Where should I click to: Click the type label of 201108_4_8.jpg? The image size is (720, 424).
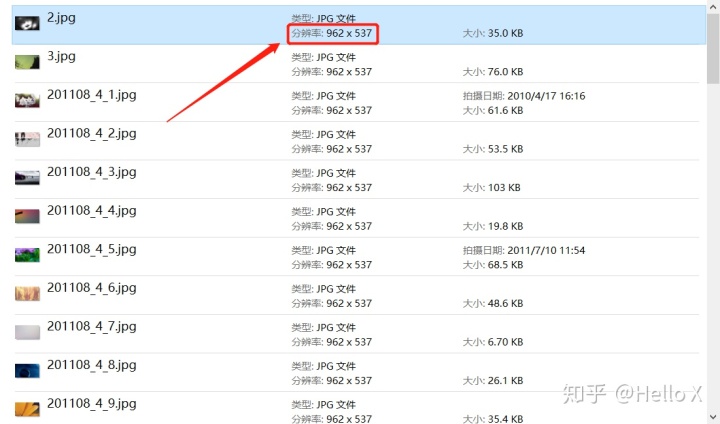(323, 366)
